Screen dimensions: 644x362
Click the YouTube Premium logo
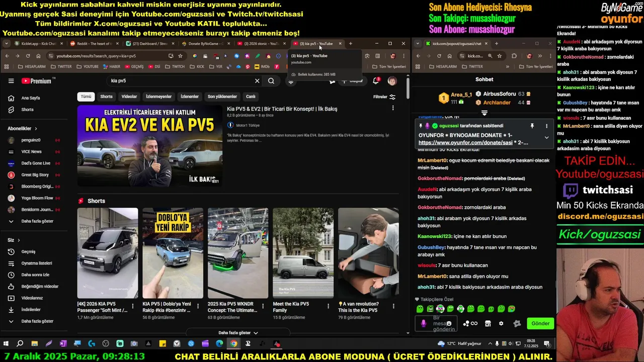(36, 81)
